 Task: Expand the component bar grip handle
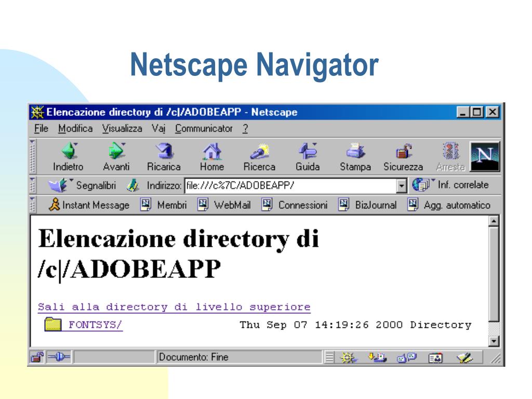tap(329, 357)
